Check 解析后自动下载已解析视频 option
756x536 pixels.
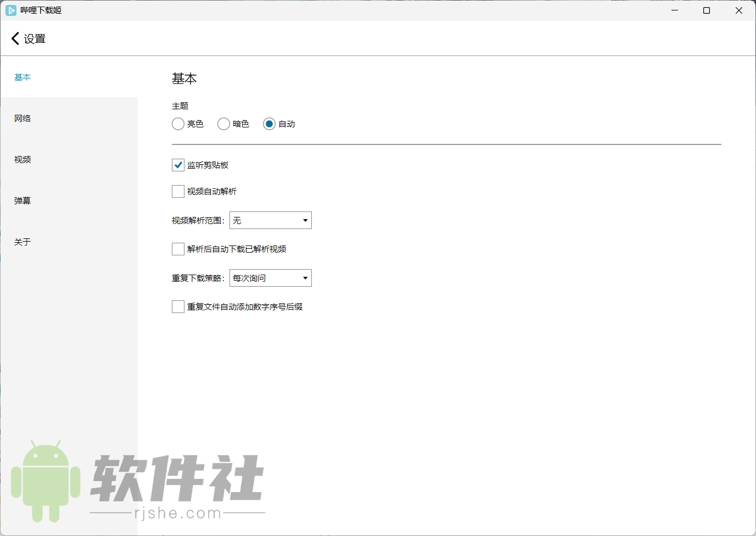pyautogui.click(x=177, y=249)
